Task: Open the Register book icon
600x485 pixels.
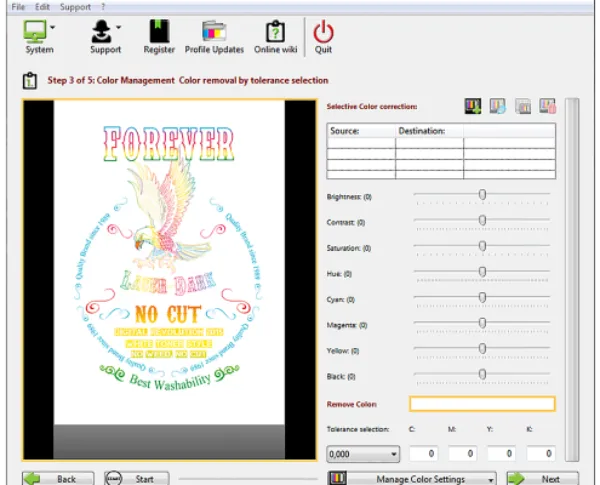Action: (159, 31)
